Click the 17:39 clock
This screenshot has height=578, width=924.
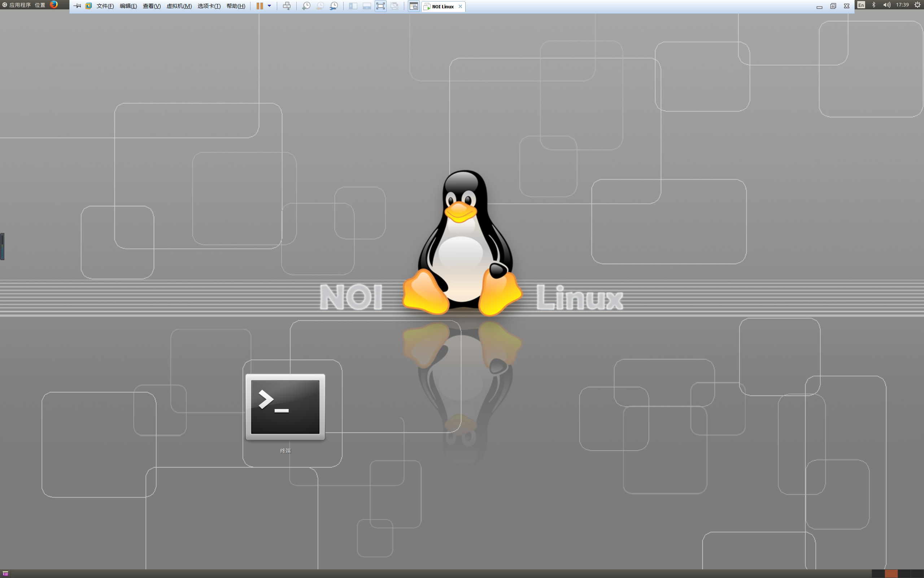[903, 5]
